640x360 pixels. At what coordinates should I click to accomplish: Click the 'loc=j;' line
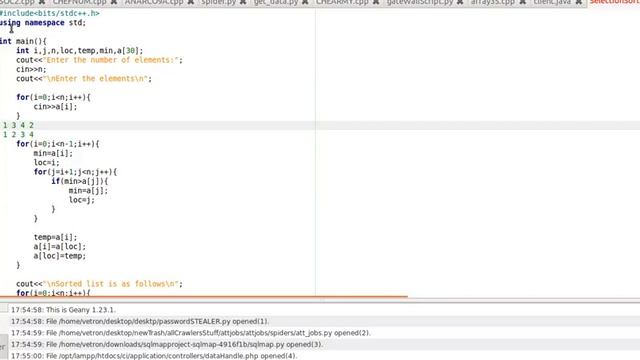[82, 200]
